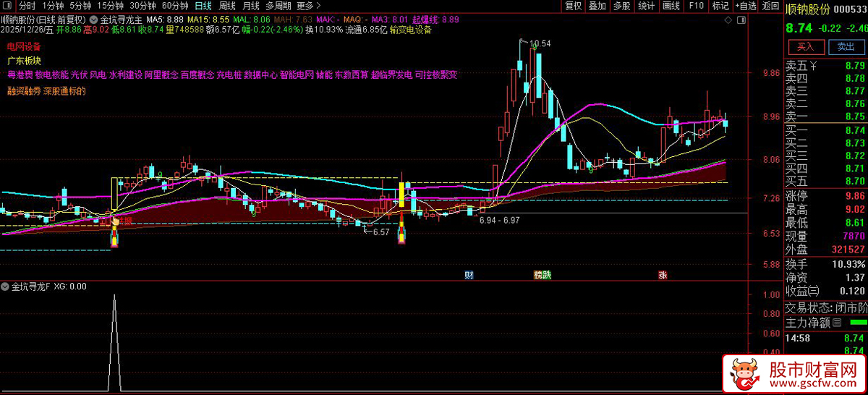The width and height of the screenshot is (868, 395).
Task: Click the ¥ icon next to 卖五
Action: click(x=813, y=66)
